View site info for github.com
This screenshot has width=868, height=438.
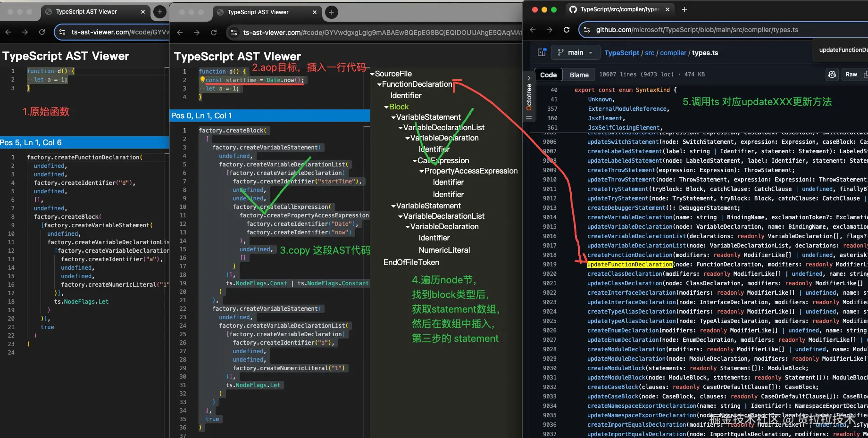click(587, 30)
